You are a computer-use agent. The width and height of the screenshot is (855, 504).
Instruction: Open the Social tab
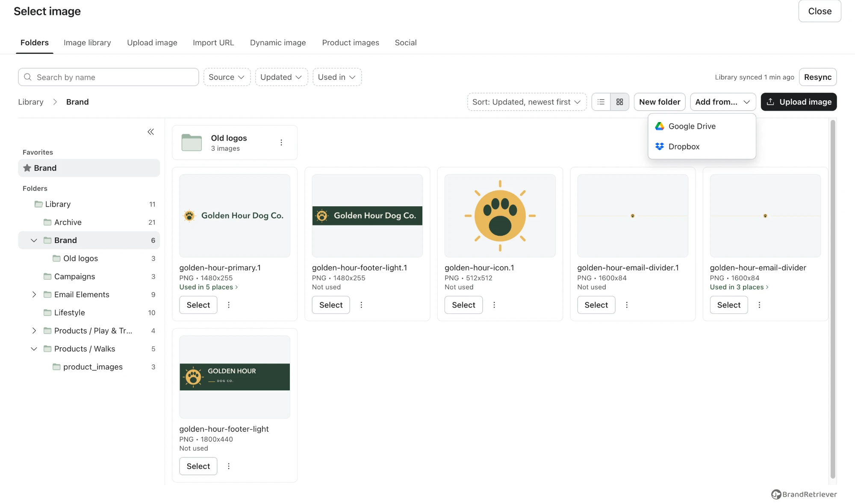[x=406, y=42]
